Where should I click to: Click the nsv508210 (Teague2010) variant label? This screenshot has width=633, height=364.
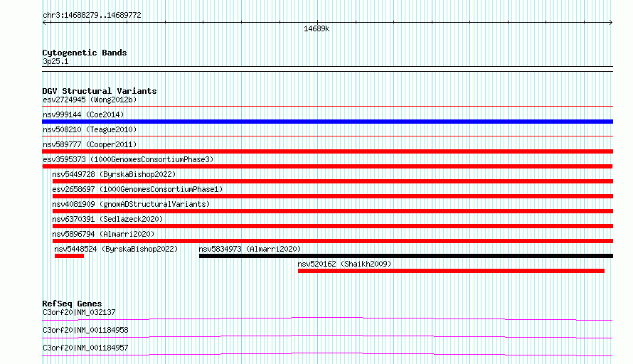click(90, 129)
